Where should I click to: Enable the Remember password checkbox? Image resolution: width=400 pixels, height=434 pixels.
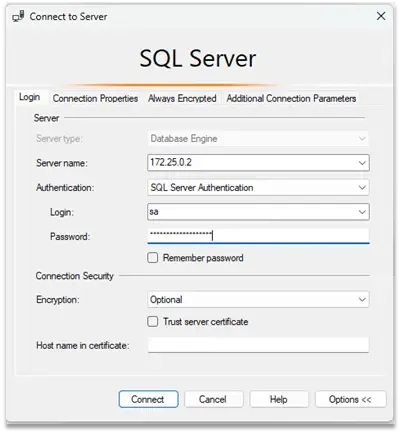tap(153, 258)
